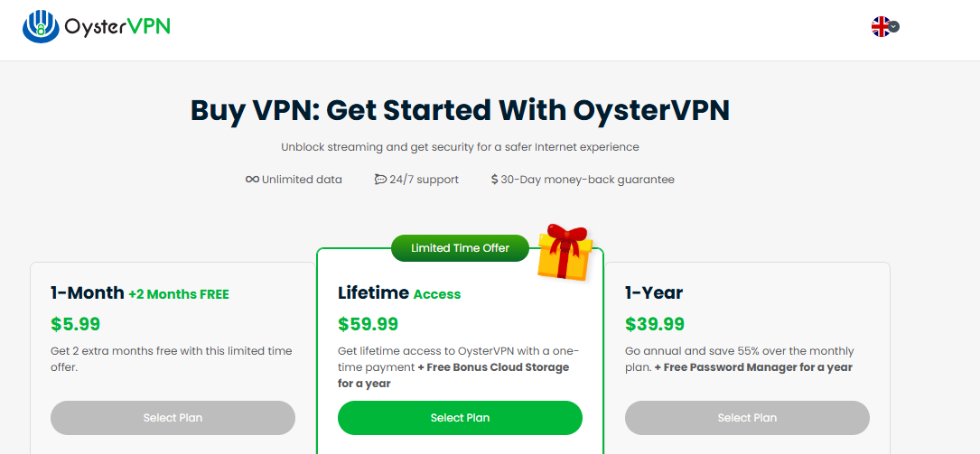Click the Lifetime Access plan heading
This screenshot has width=980, height=454.
pyautogui.click(x=398, y=293)
